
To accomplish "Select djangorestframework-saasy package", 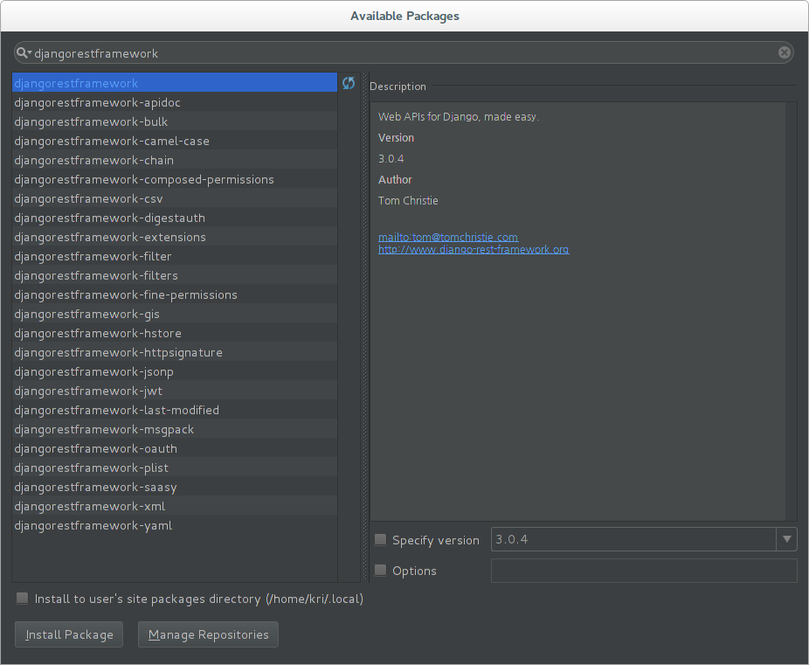I will (x=174, y=487).
